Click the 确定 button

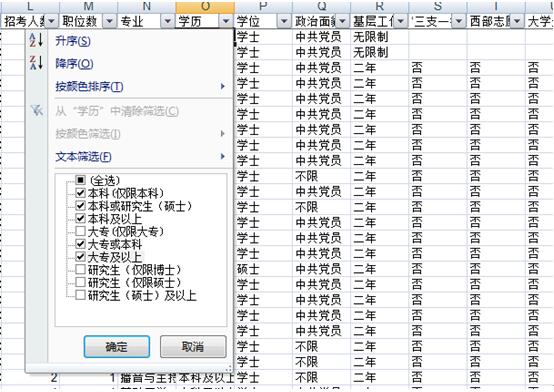[x=117, y=347]
